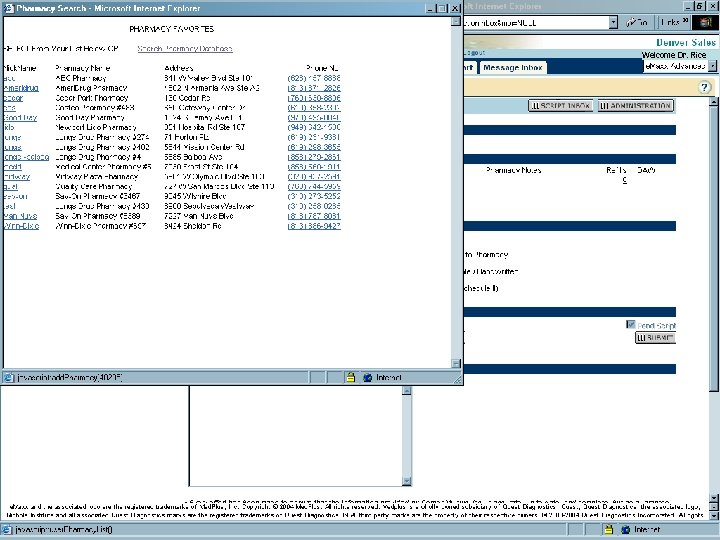This screenshot has height=540, width=720.
Task: Click the Internet Explorer throbber logo
Action: [x=705, y=22]
